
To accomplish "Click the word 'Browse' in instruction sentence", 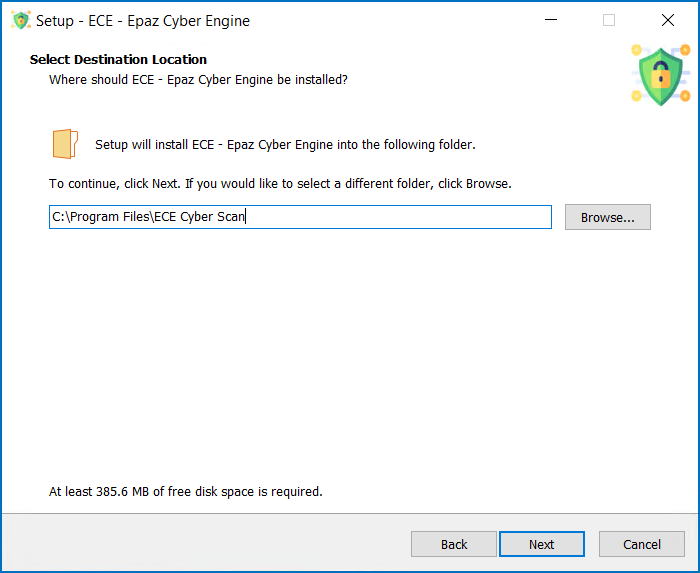I will click(487, 184).
